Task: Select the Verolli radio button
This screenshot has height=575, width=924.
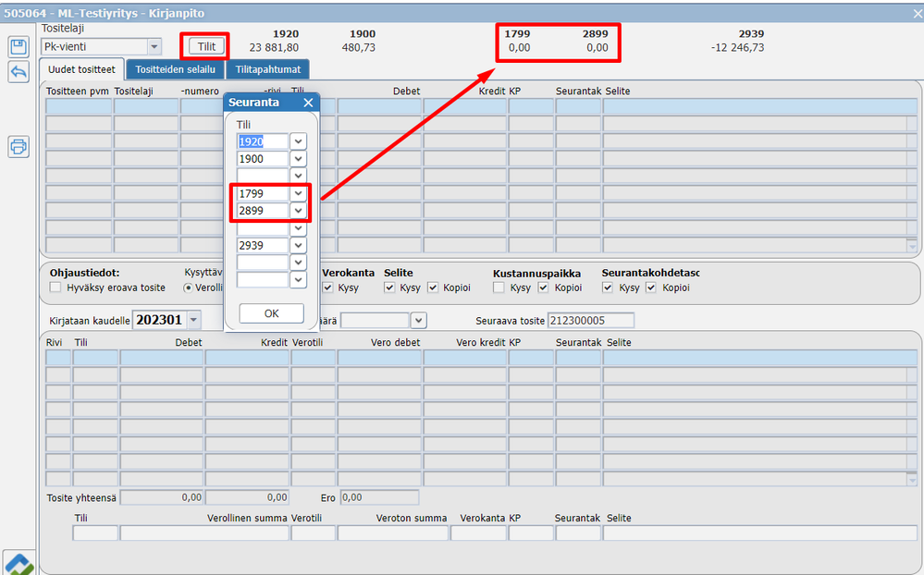Action: point(188,287)
